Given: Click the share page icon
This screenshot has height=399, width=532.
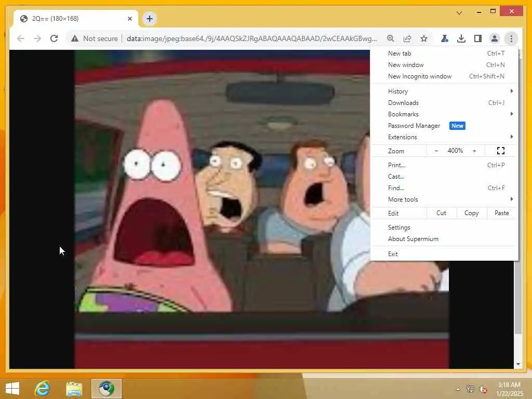Looking at the screenshot, I should point(407,38).
